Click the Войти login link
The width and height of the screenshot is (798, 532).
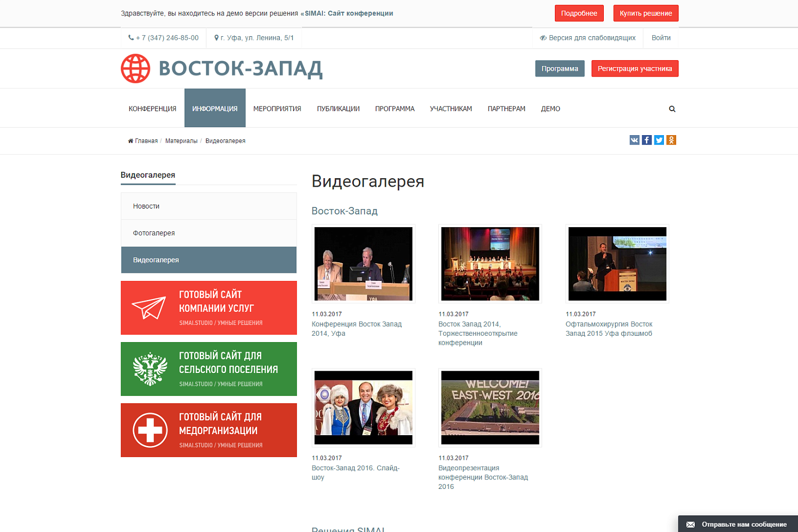(x=661, y=38)
